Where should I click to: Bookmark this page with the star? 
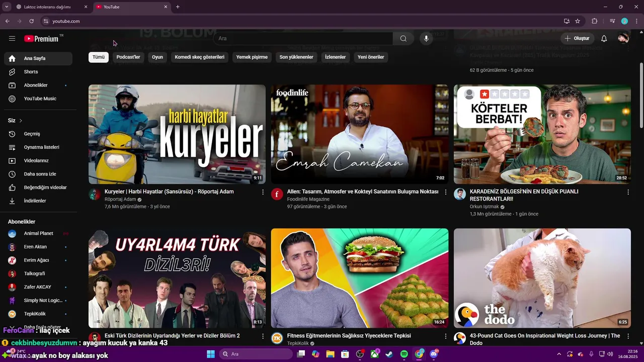[x=578, y=21]
